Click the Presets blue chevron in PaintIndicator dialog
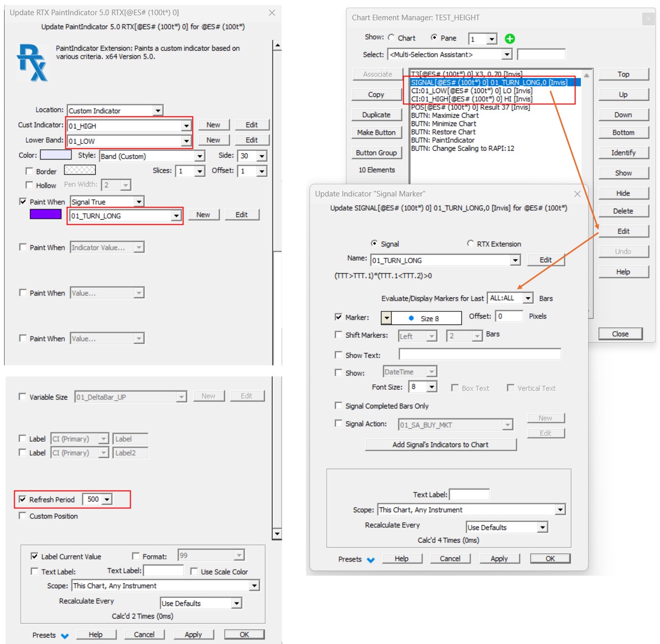Image resolution: width=660 pixels, height=644 pixels. pyautogui.click(x=65, y=636)
